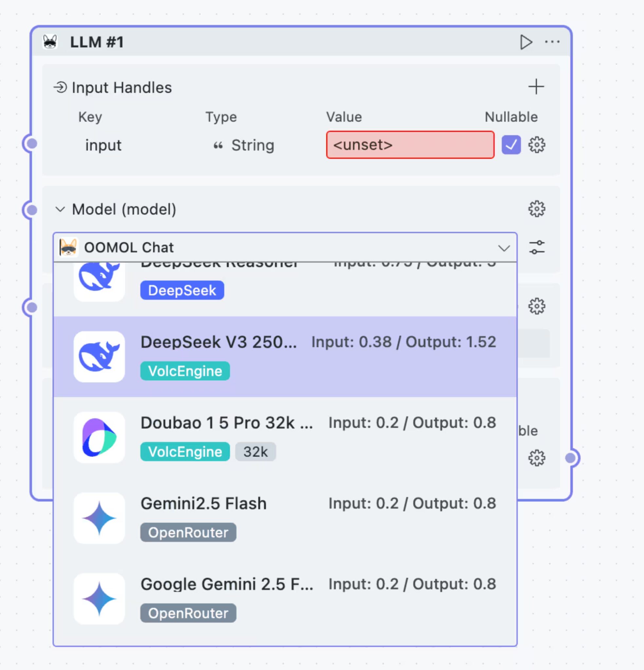The height and width of the screenshot is (670, 644).
Task: Open Model section settings gear
Action: tap(537, 209)
